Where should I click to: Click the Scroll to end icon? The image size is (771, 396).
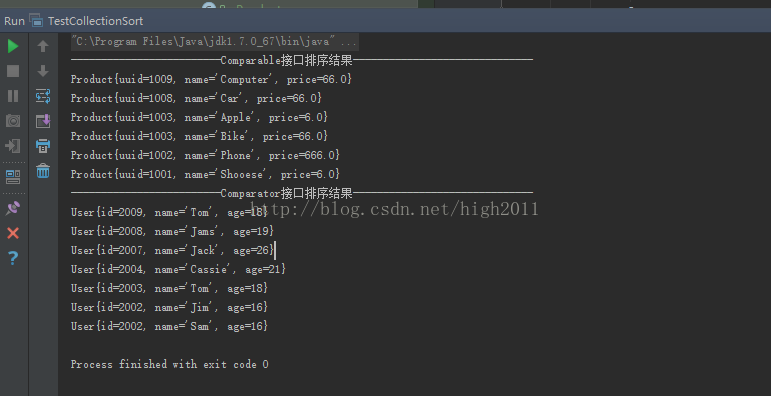pos(43,121)
